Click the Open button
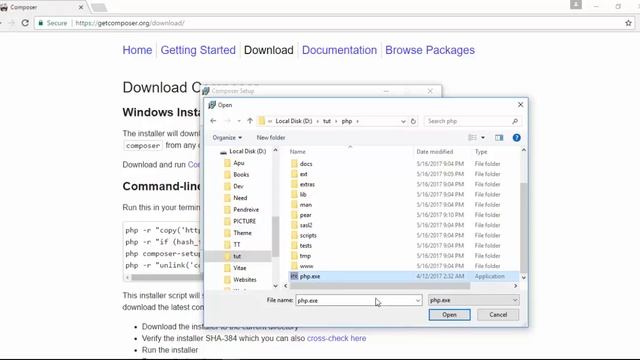The image size is (640, 360). (x=449, y=315)
